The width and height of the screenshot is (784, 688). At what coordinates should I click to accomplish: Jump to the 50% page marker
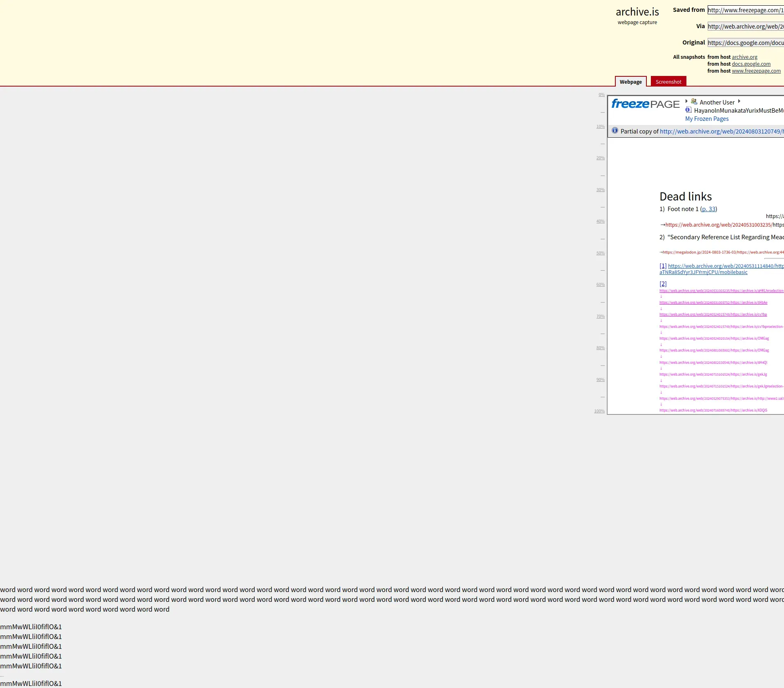pyautogui.click(x=600, y=253)
